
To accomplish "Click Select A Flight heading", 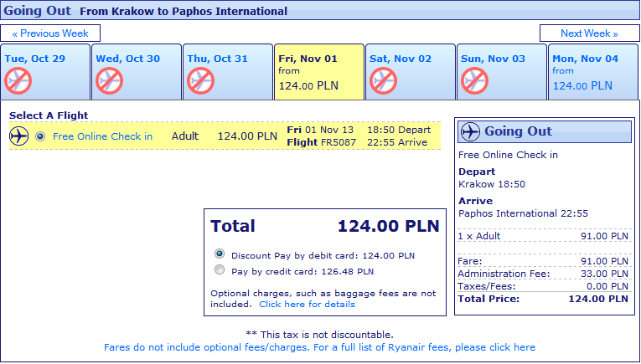I will (x=49, y=115).
